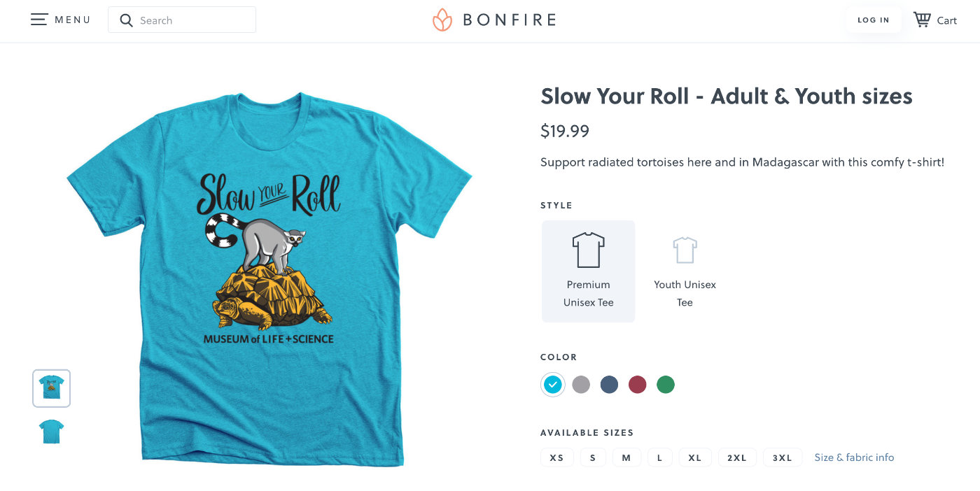Image resolution: width=980 pixels, height=491 pixels.
Task: Pick the maroon red color swatch
Action: click(637, 384)
